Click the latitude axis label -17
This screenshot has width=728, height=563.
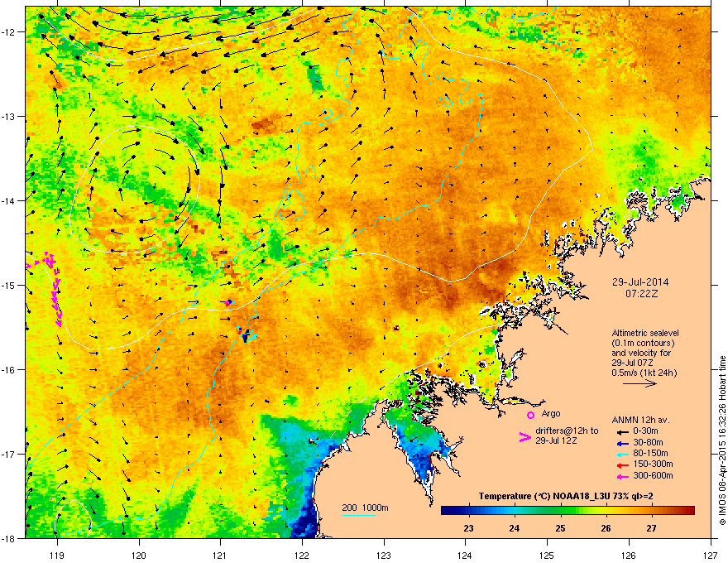pos(9,454)
